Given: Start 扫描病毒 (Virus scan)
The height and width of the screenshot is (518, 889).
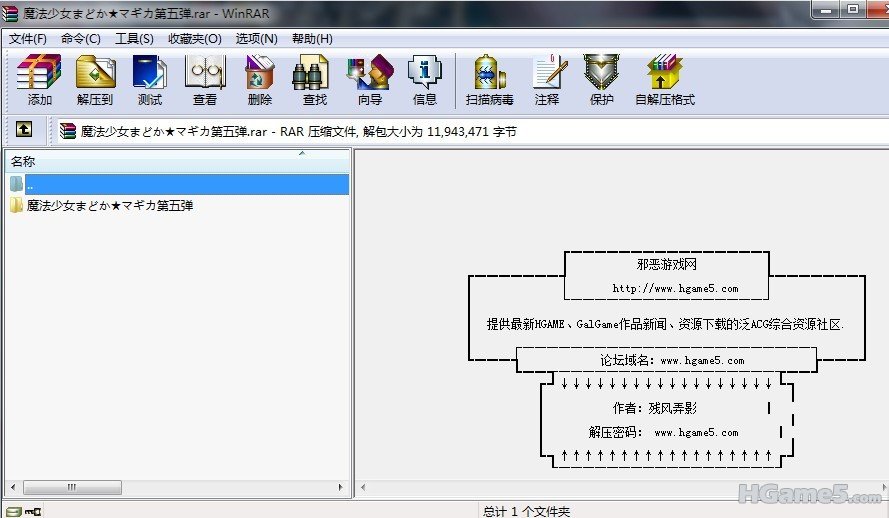Looking at the screenshot, I should coord(490,79).
